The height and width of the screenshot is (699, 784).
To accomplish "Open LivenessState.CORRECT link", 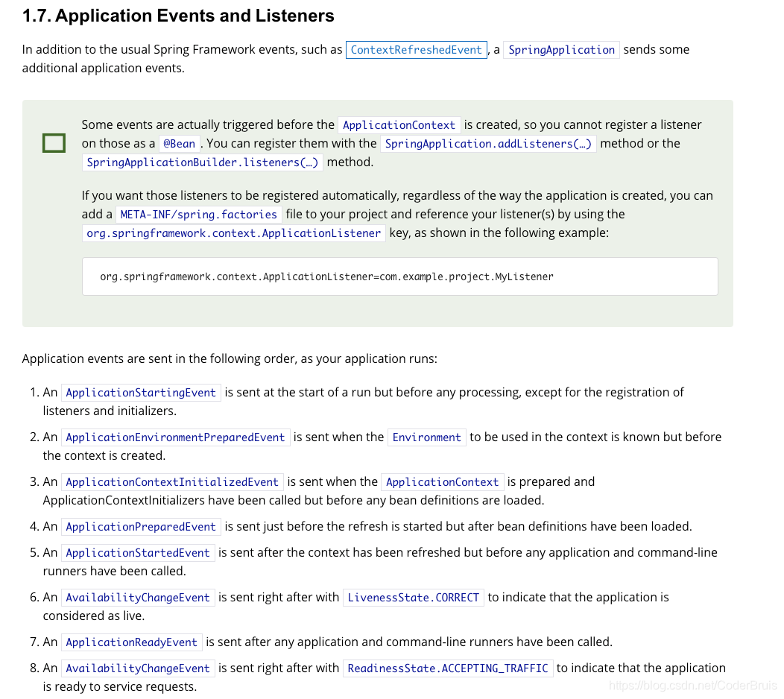I will click(x=414, y=598).
